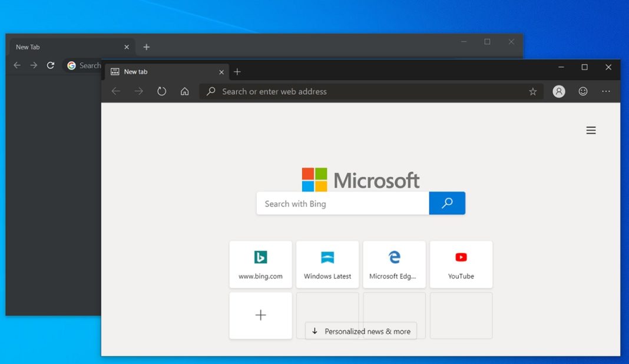Viewport: 629px width, 364px height.
Task: Add page to favorites with star icon
Action: (532, 91)
